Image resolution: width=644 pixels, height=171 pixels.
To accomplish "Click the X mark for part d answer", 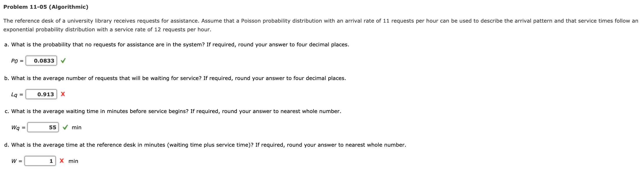I will 62,161.
